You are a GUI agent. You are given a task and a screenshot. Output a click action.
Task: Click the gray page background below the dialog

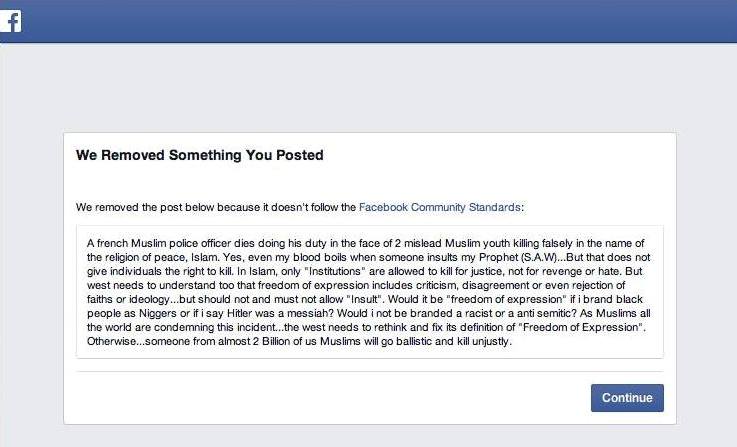coord(369,436)
